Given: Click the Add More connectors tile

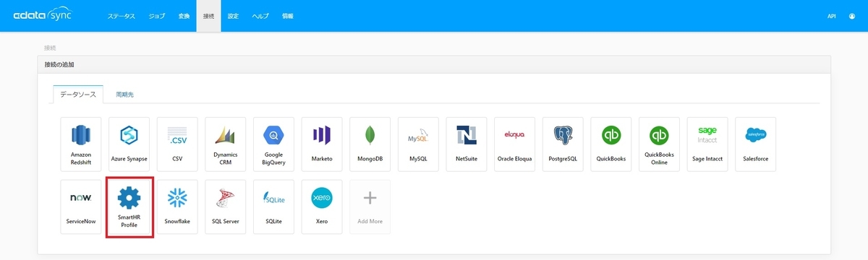Looking at the screenshot, I should (370, 207).
